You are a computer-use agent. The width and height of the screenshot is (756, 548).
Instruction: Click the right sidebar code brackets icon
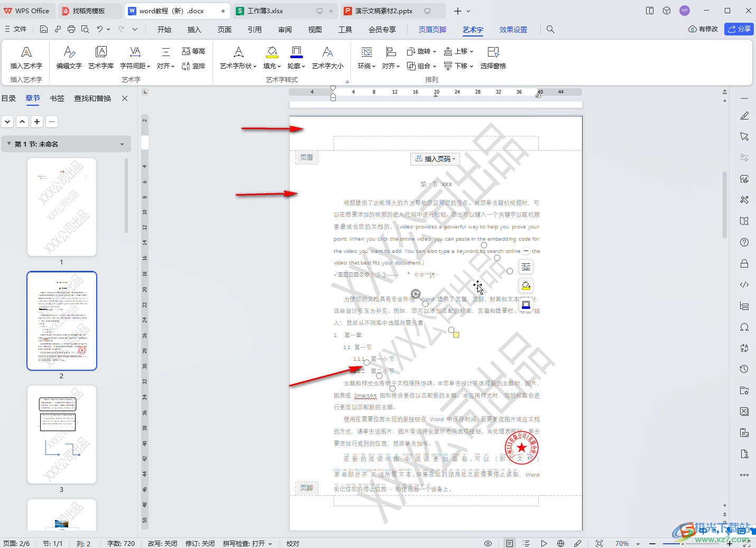tap(744, 285)
